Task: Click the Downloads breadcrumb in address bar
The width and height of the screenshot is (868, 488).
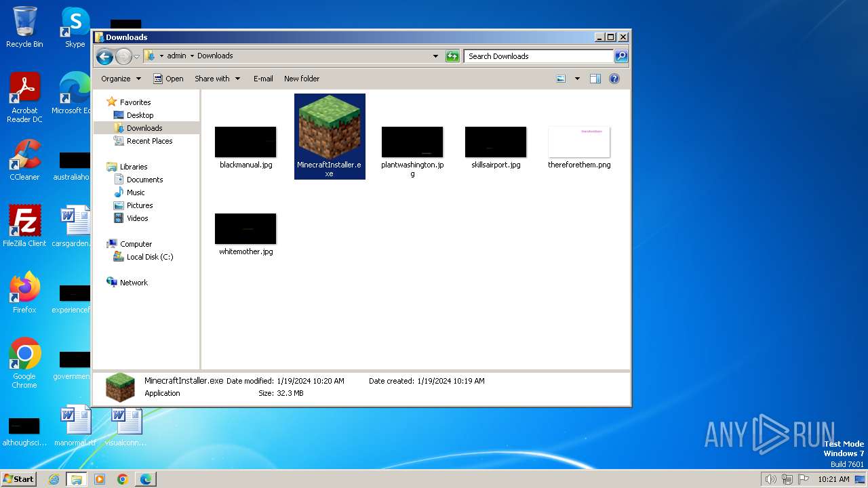Action: click(x=215, y=56)
